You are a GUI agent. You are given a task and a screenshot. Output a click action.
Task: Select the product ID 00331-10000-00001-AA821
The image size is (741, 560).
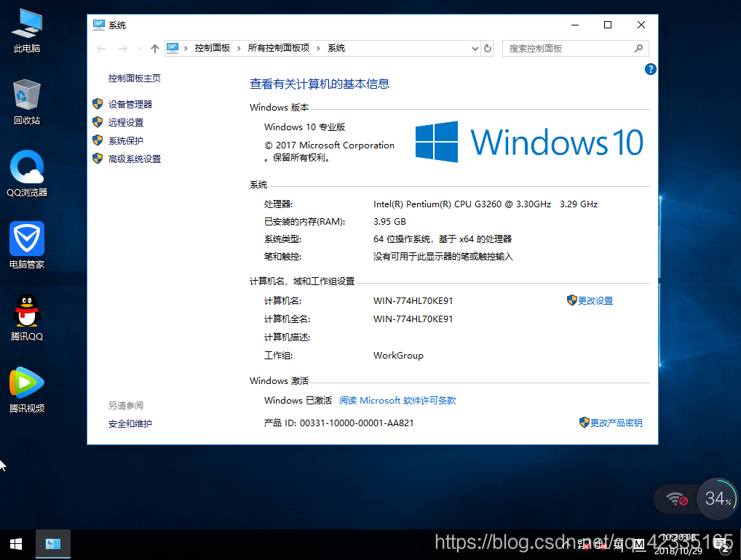357,423
